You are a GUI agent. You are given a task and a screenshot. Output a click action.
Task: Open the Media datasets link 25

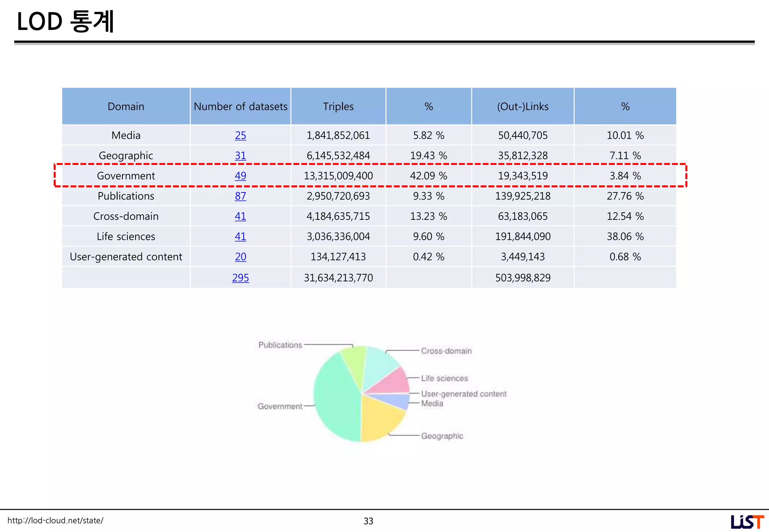[x=240, y=135]
